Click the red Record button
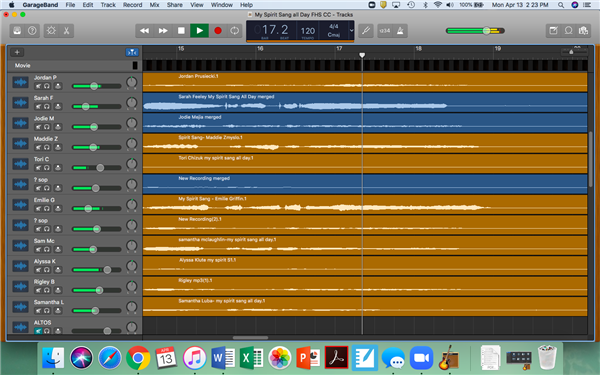Screen dimensions: 600x375 218,31
